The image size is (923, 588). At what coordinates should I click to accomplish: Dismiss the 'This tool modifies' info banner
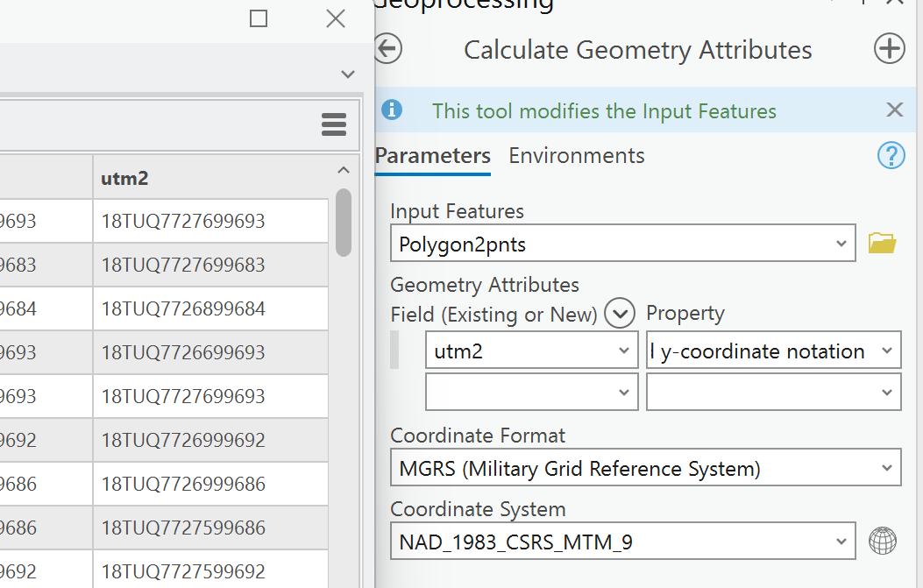tap(894, 110)
